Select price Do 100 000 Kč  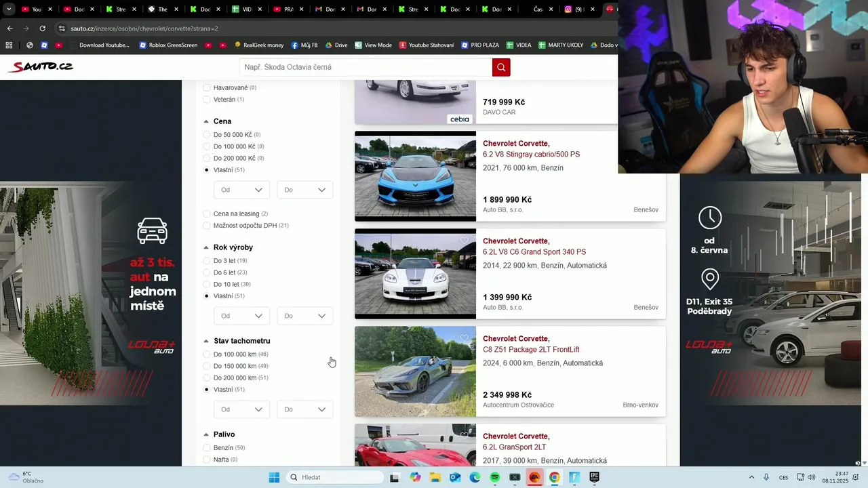207,146
